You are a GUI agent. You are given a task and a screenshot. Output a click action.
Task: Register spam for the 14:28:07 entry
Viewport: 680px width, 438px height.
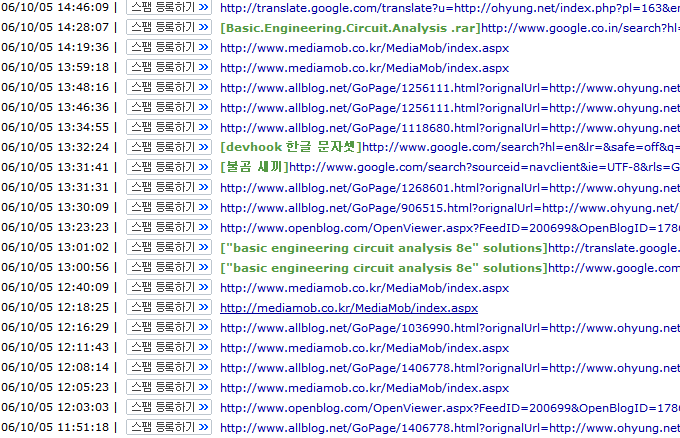pyautogui.click(x=169, y=27)
